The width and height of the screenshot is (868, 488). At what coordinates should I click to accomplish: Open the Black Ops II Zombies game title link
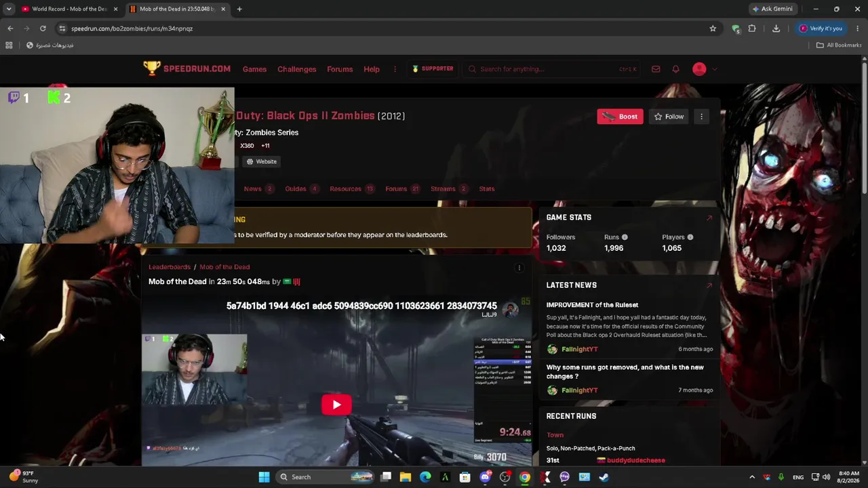tap(305, 116)
